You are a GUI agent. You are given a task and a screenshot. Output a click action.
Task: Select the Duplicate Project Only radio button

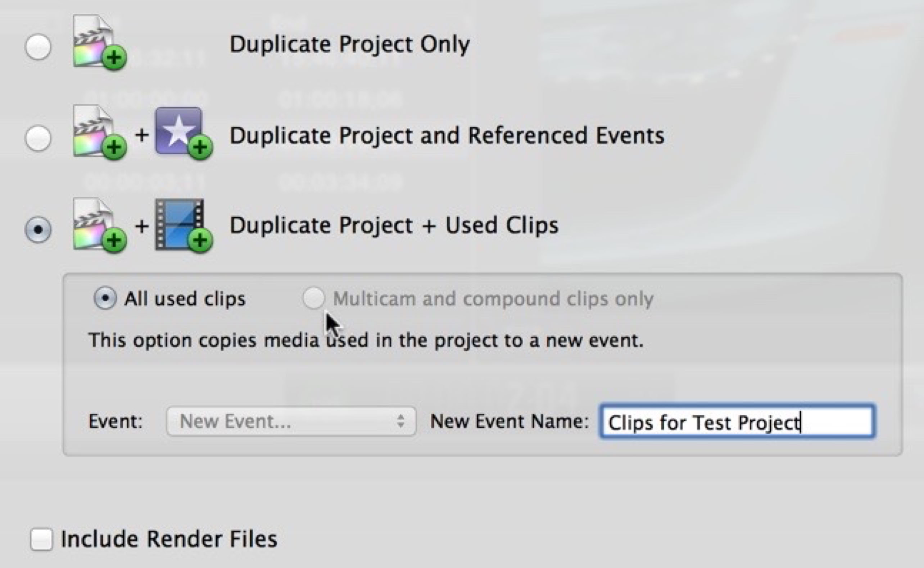pos(38,47)
